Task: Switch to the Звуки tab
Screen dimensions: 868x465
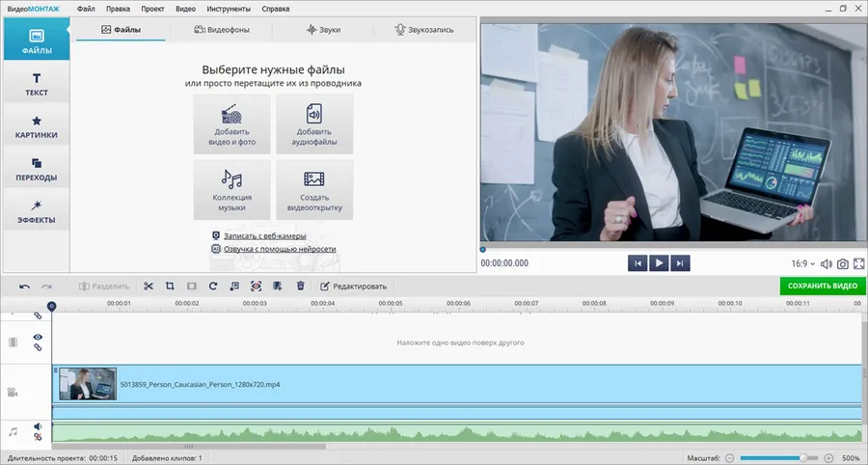Action: click(323, 29)
